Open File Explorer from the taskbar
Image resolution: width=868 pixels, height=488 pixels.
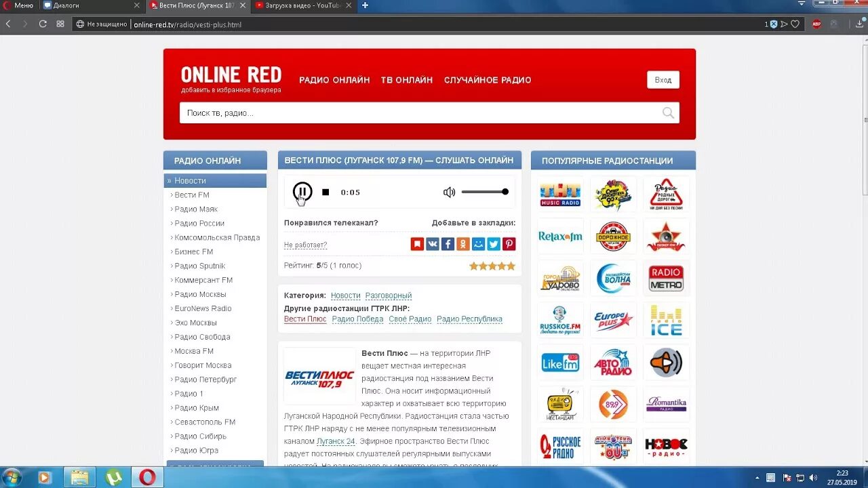click(79, 477)
